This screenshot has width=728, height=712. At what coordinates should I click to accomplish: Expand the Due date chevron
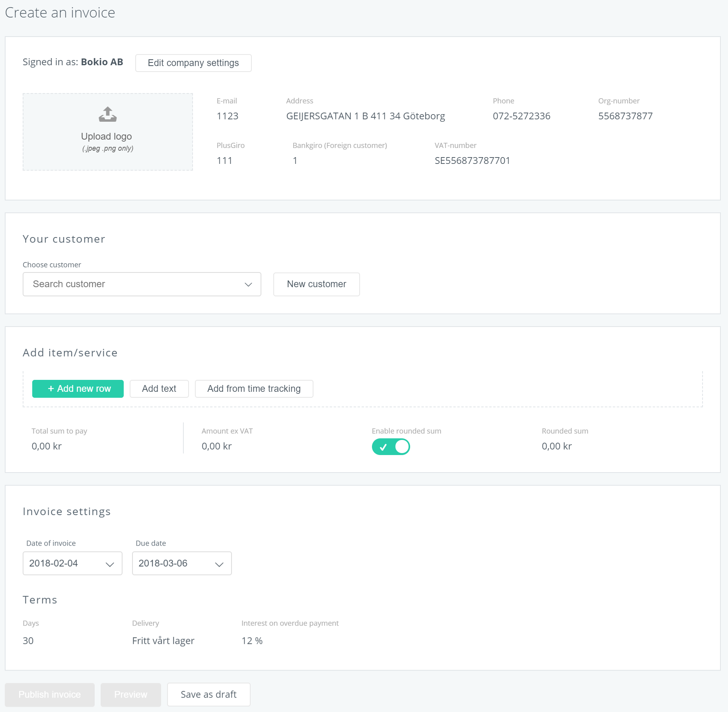click(219, 564)
